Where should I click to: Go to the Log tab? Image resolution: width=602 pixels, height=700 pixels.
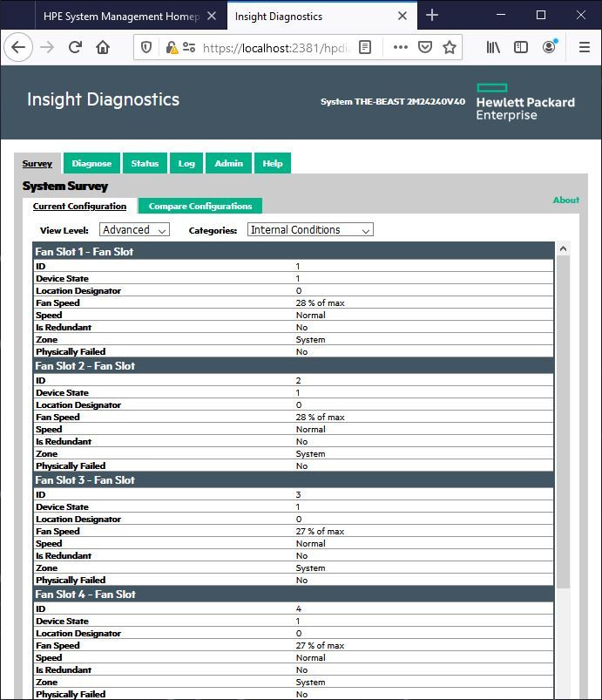186,163
